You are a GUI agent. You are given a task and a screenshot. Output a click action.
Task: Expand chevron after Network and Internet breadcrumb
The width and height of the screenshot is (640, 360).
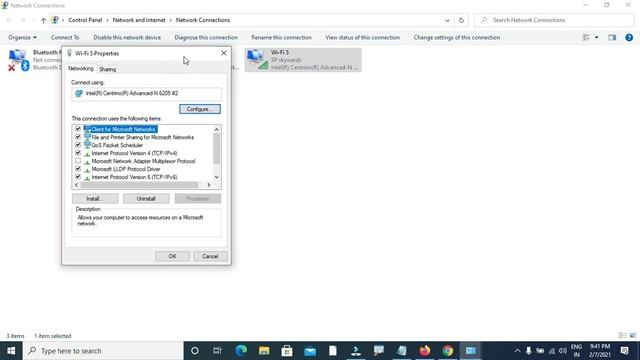pyautogui.click(x=171, y=20)
